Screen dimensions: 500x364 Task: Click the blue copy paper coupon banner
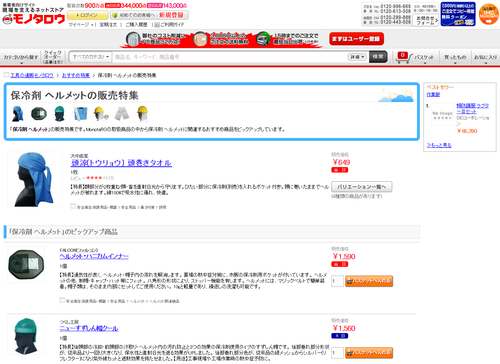(x=458, y=14)
